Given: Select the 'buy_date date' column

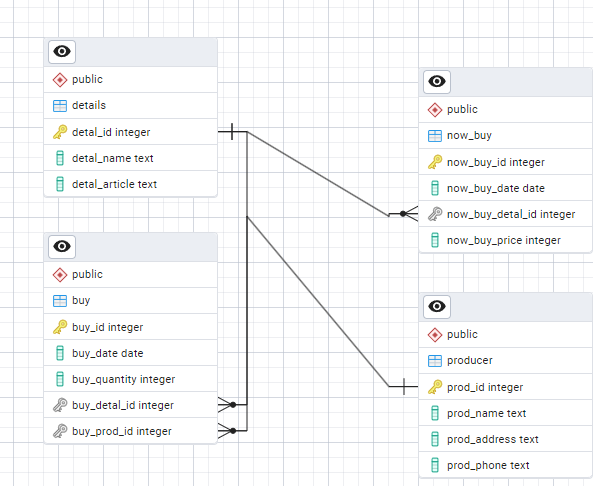Looking at the screenshot, I should 130,353.
